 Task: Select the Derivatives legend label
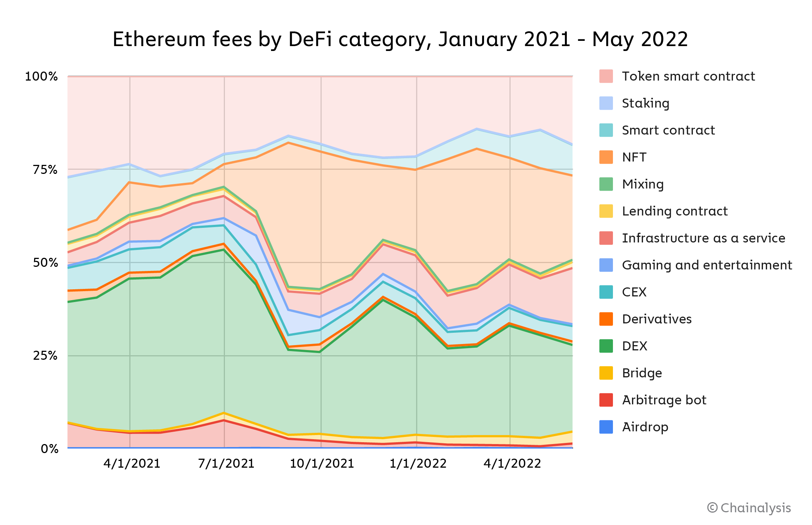tap(656, 319)
